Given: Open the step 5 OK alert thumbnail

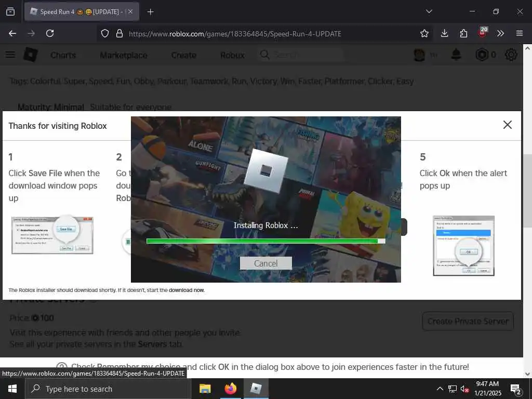Looking at the screenshot, I should pyautogui.click(x=463, y=246).
